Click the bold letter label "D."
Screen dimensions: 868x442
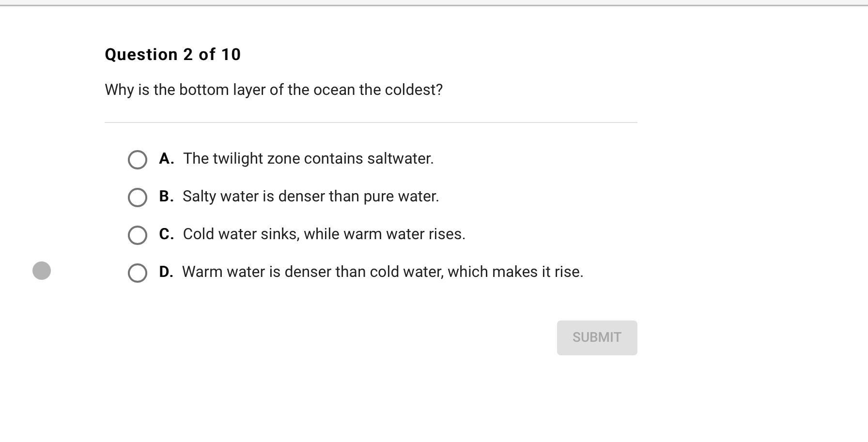pyautogui.click(x=166, y=272)
